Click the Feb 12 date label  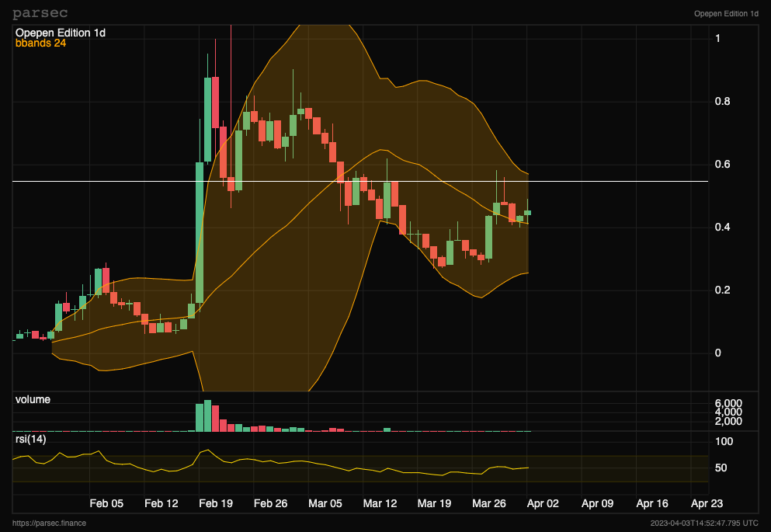161,503
